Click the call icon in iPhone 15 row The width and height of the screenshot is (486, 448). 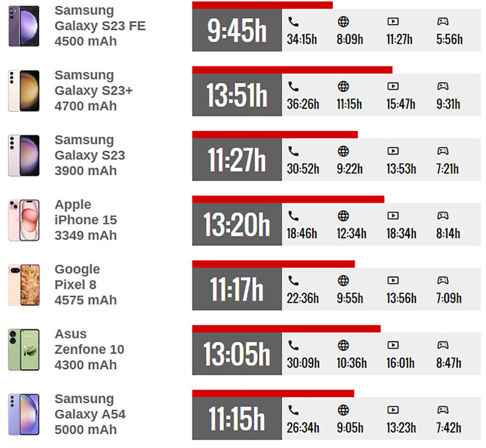pyautogui.click(x=293, y=216)
